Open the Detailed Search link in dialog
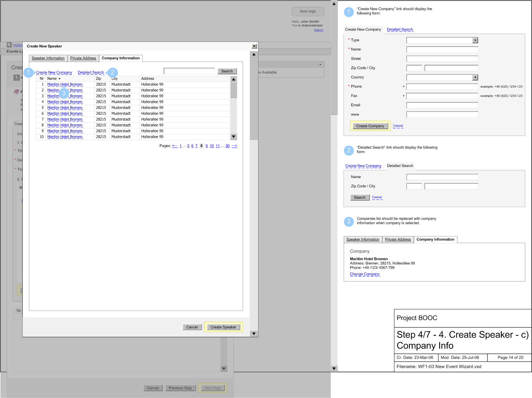Image resolution: width=532 pixels, height=398 pixels. point(91,73)
